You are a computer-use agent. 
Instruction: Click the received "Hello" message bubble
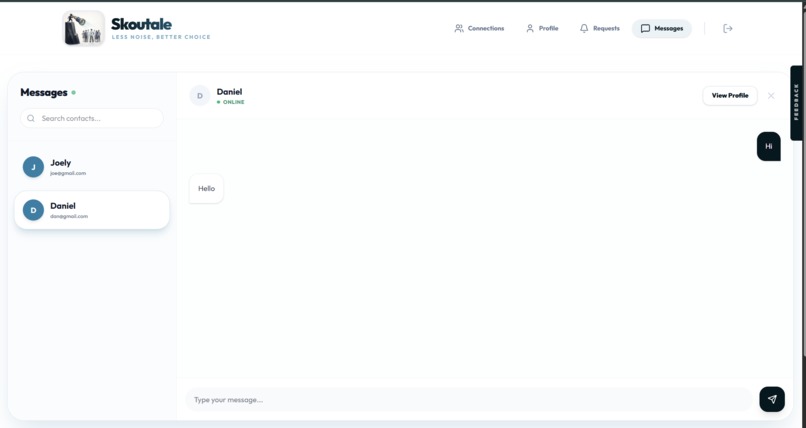tap(206, 189)
